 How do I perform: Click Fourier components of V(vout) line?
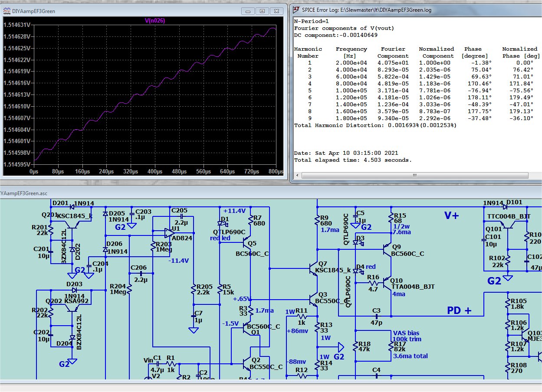tap(344, 28)
